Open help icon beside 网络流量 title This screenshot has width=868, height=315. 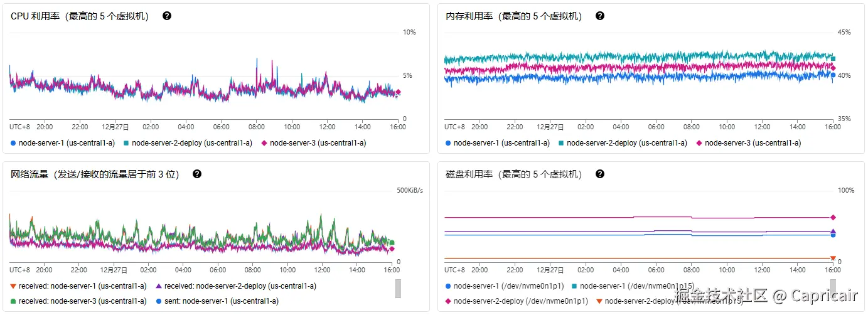(197, 174)
